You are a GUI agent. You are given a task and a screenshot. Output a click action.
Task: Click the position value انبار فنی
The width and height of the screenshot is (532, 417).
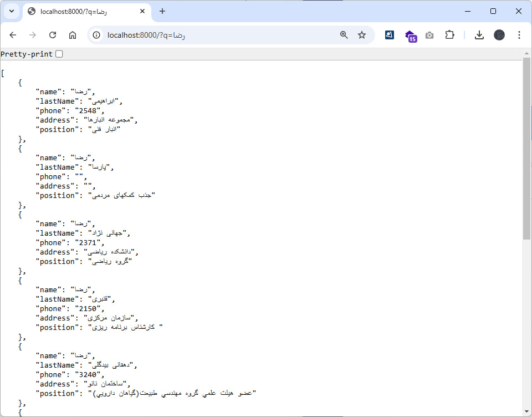pyautogui.click(x=104, y=129)
